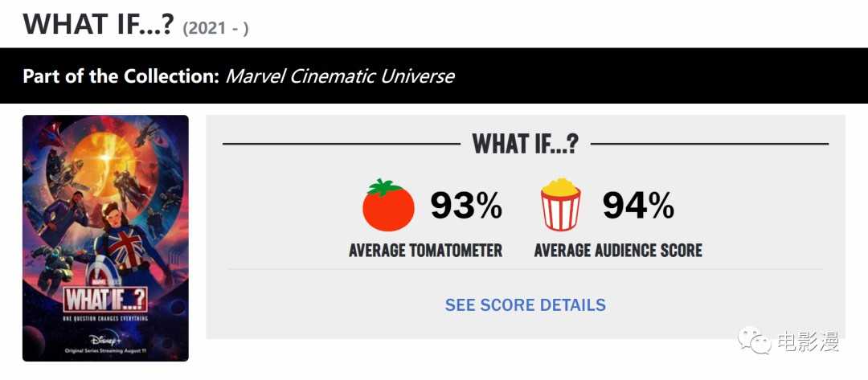Click the WHAT IF...? logo on poster
Viewport: 868px width, 380px height.
click(105, 300)
